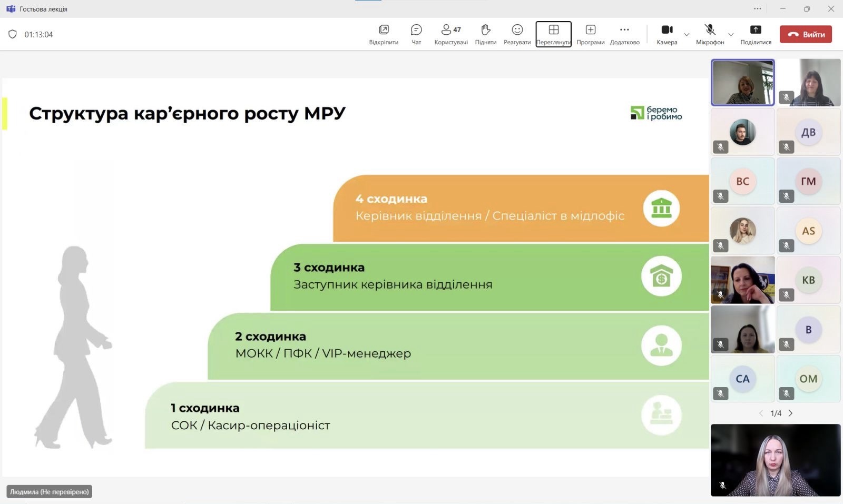The width and height of the screenshot is (843, 504).
Task: Open title bar three-dots settings menu
Action: (757, 8)
